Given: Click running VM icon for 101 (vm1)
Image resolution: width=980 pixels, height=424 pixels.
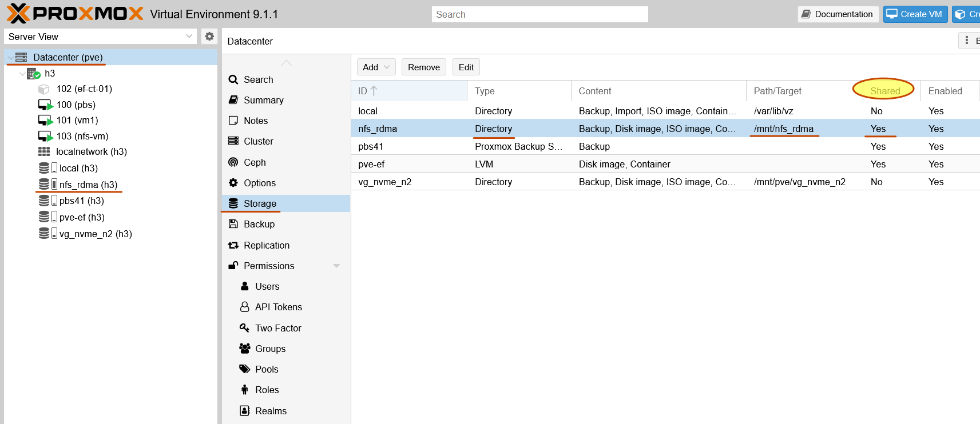Looking at the screenshot, I should (45, 121).
